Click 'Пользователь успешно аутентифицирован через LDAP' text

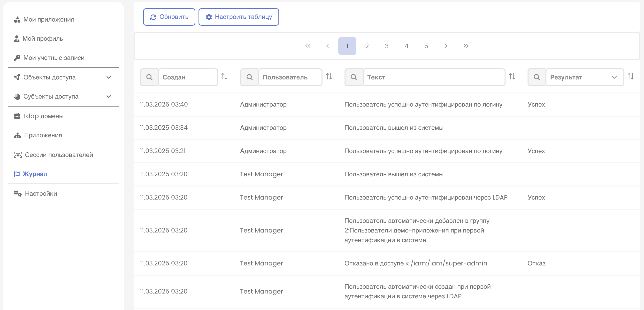click(x=426, y=197)
